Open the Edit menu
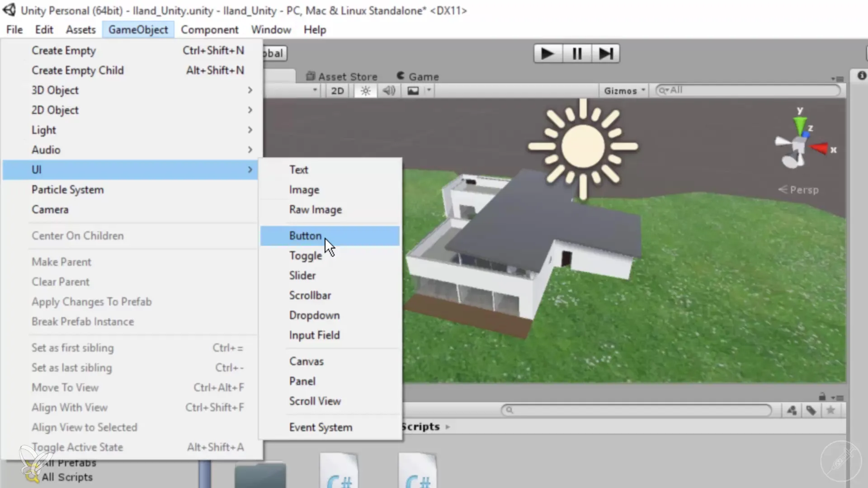The height and width of the screenshot is (488, 868). pos(44,30)
